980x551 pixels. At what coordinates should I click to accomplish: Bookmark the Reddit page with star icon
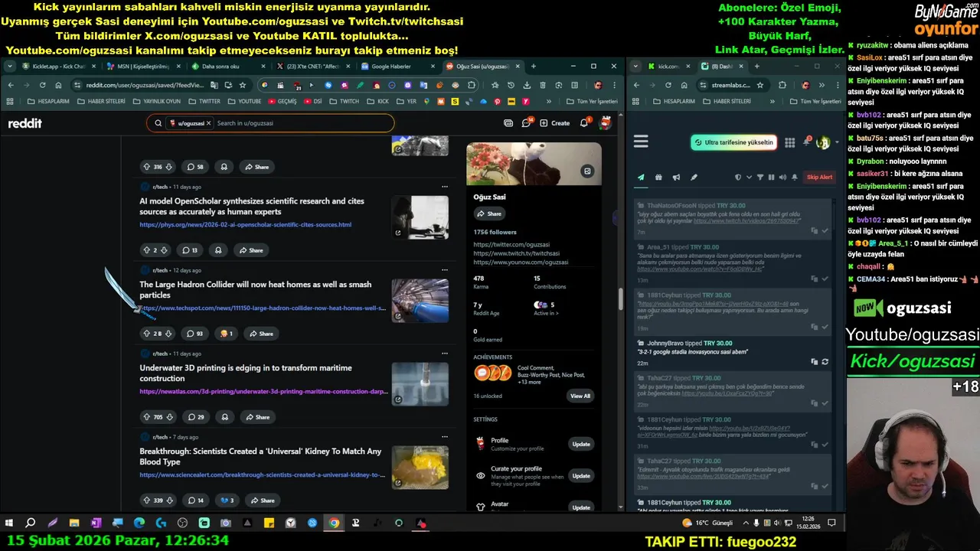(x=243, y=85)
